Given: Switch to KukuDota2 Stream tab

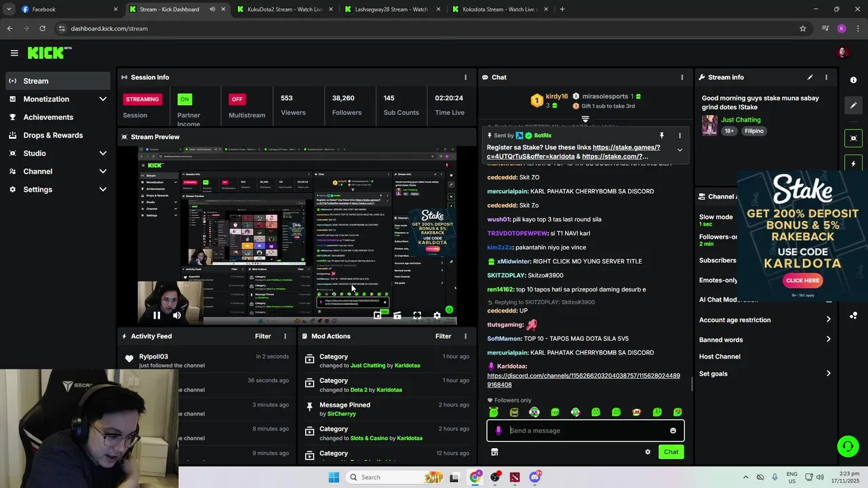Looking at the screenshot, I should (284, 9).
